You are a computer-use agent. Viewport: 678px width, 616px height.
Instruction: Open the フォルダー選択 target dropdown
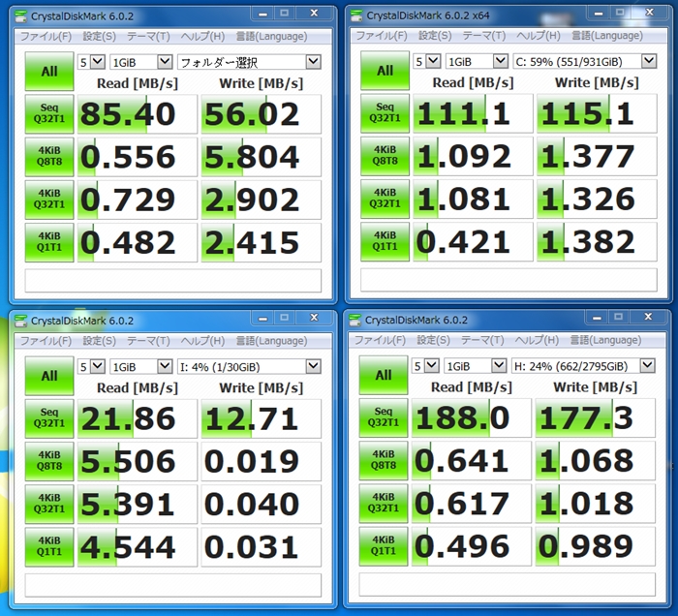coord(249,62)
